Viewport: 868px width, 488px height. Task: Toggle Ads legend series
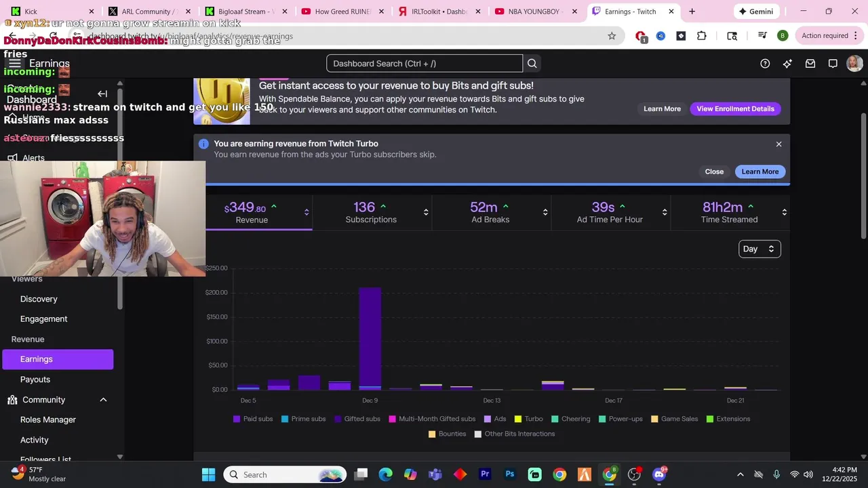pyautogui.click(x=495, y=419)
